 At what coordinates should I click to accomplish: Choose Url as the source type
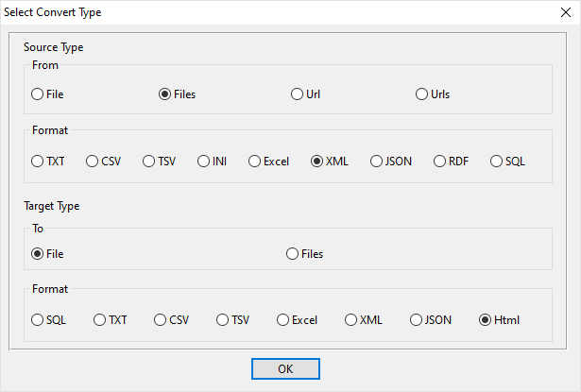coord(298,94)
